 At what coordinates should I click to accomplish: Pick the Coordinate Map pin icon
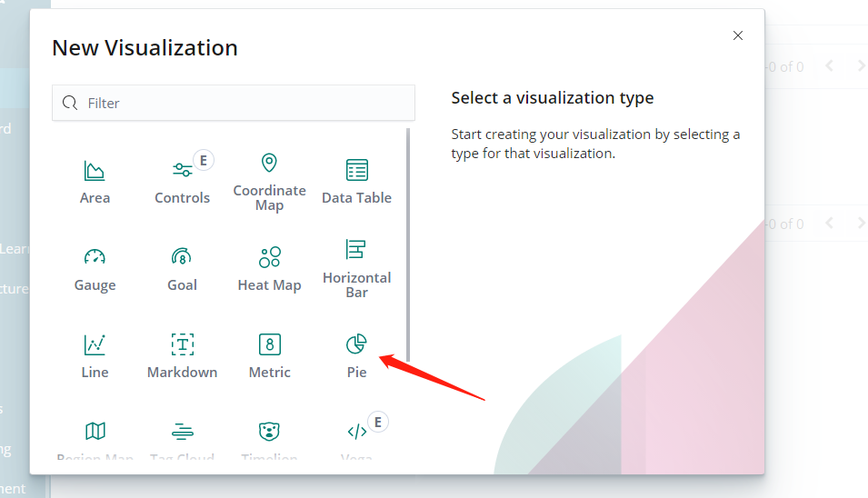pyautogui.click(x=269, y=164)
